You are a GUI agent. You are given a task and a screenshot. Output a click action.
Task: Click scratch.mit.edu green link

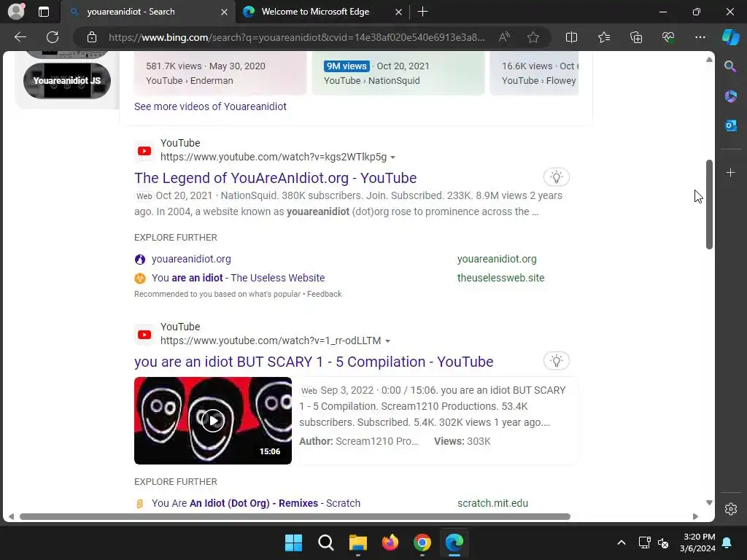click(492, 503)
